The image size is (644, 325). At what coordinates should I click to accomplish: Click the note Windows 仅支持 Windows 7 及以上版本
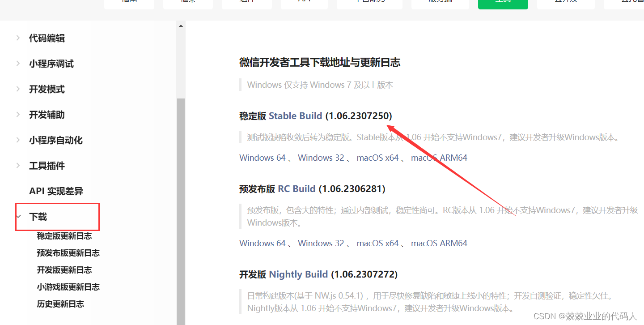pos(320,85)
